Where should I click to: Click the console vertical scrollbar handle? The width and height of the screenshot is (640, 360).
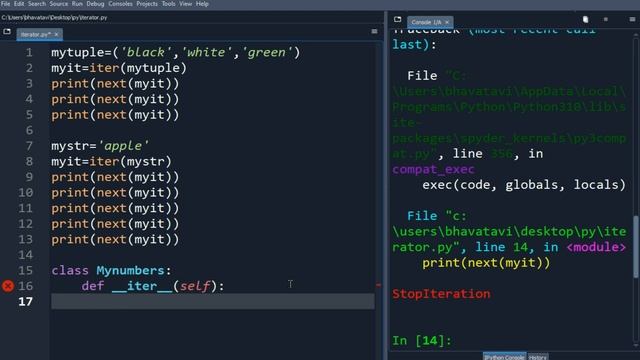click(x=636, y=247)
